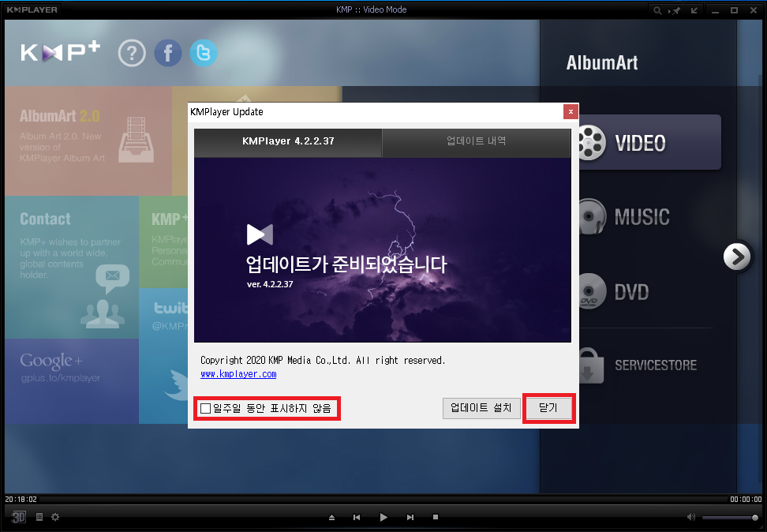
Task: Close the KMPlayer Update dialog with X
Action: point(571,112)
